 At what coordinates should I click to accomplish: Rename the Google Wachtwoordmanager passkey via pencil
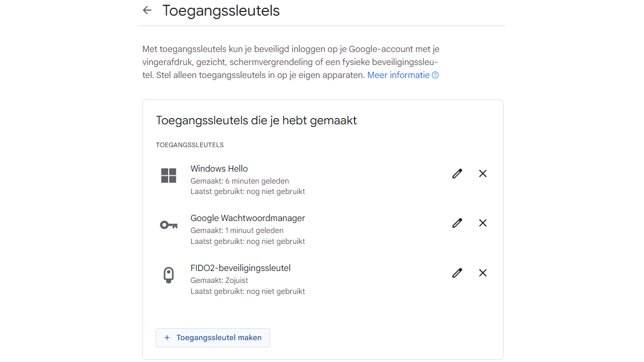point(457,223)
